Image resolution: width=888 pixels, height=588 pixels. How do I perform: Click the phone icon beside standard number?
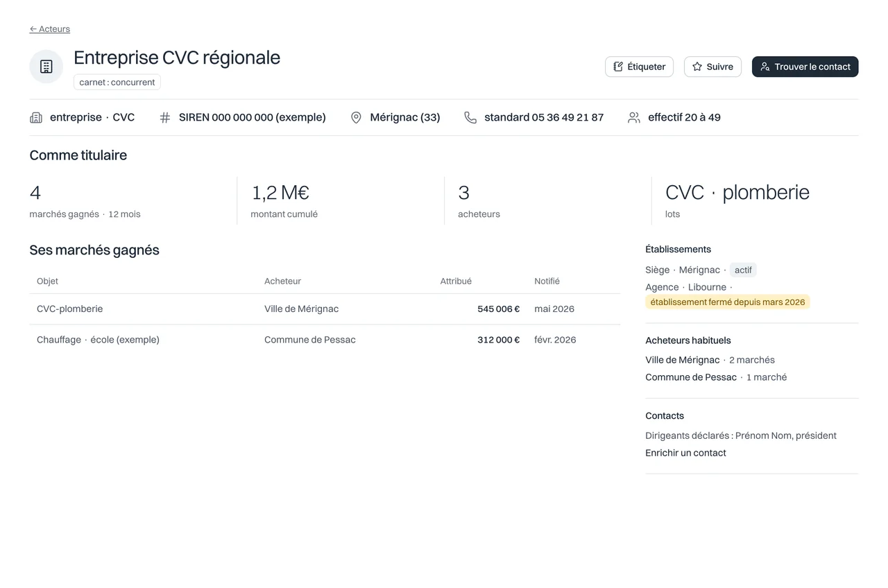pos(470,118)
